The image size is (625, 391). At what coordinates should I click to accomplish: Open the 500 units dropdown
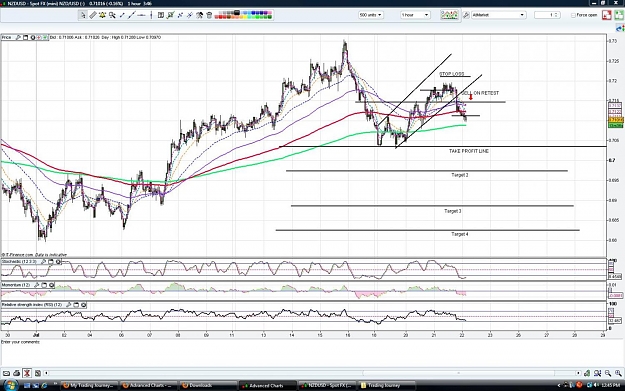(x=370, y=15)
